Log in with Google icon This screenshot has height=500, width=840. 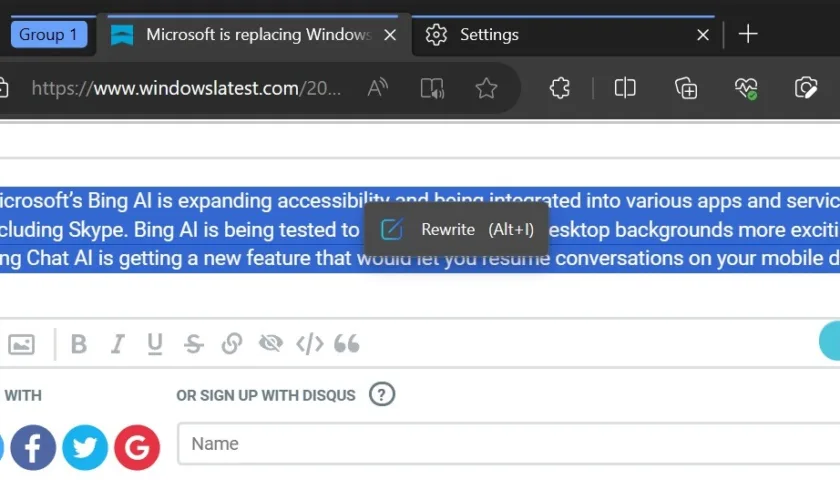point(137,447)
